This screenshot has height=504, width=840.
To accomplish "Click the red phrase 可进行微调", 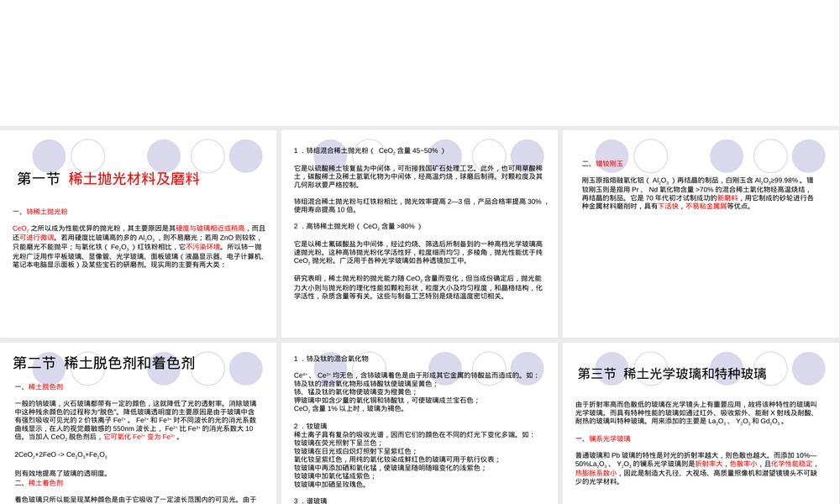I will coord(36,237).
